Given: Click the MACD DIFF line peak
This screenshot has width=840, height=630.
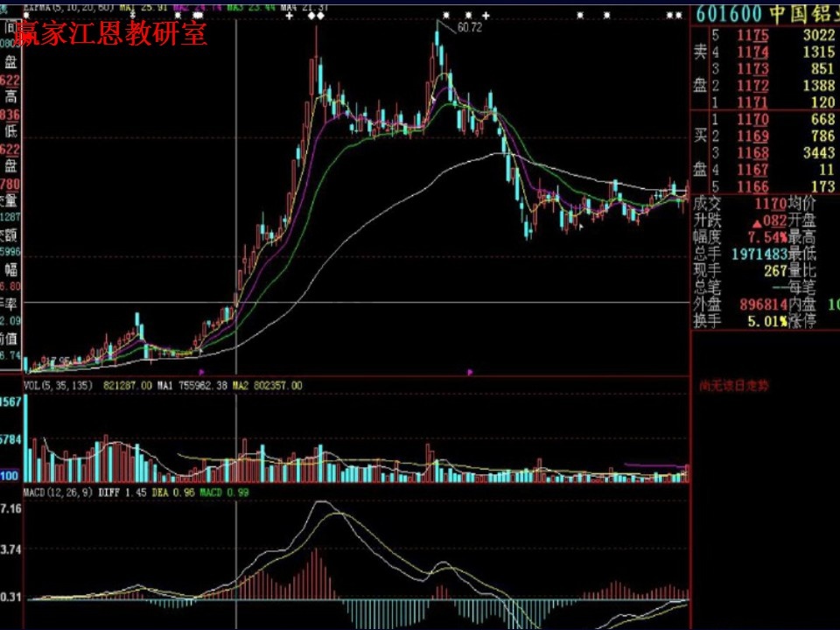Looking at the screenshot, I should click(322, 502).
